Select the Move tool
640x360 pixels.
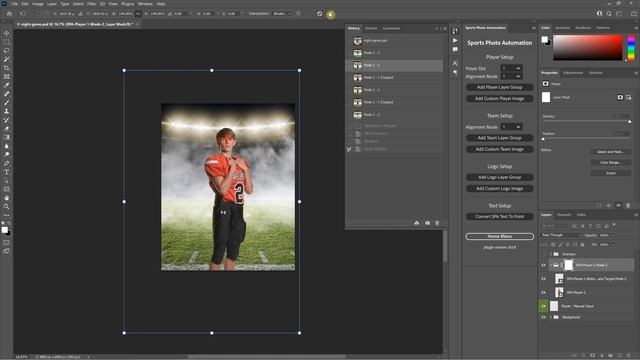tap(7, 33)
